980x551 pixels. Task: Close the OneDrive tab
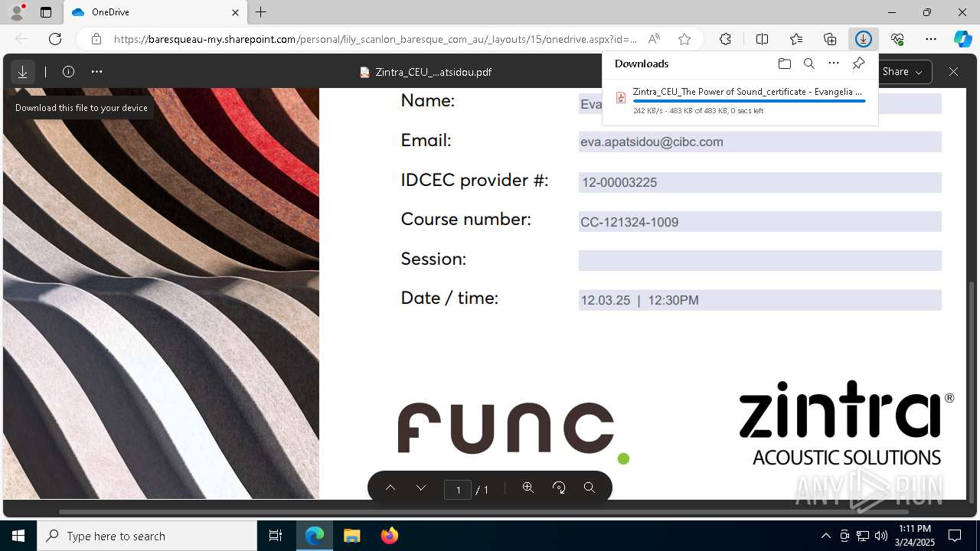(x=236, y=12)
